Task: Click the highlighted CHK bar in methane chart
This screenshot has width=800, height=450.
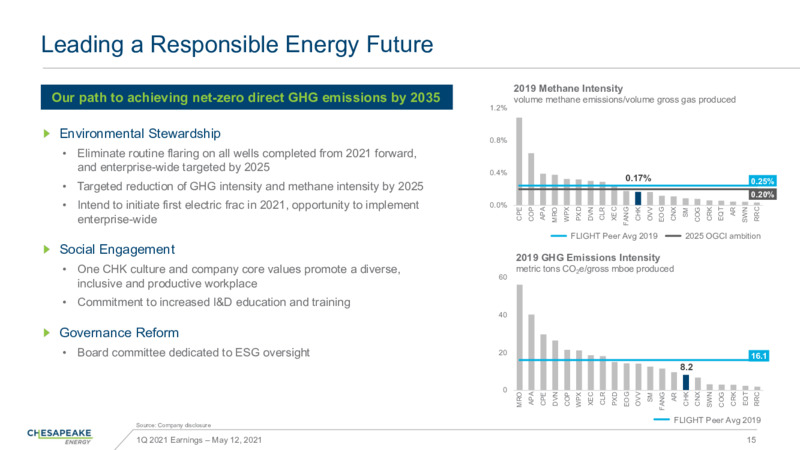Action: [638, 198]
